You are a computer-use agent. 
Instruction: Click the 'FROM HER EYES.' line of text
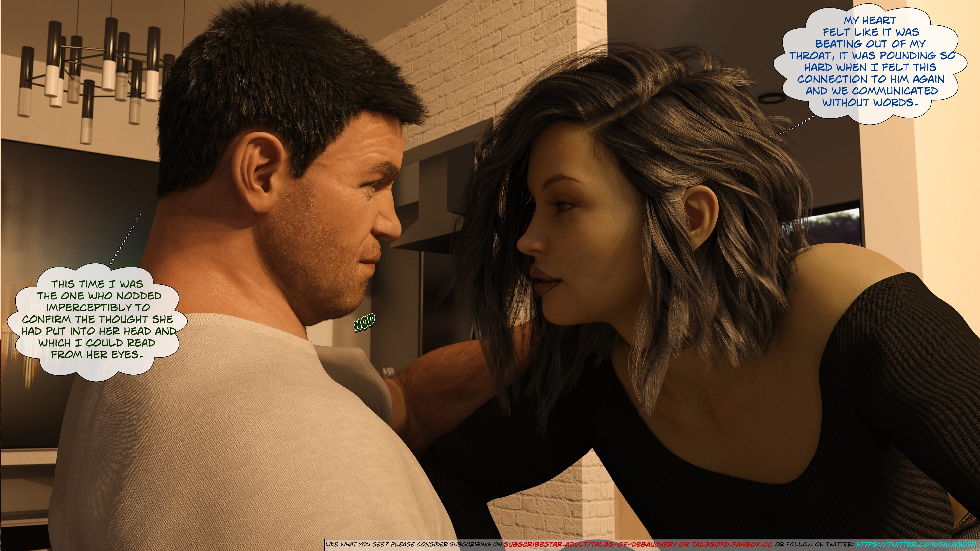[97, 354]
